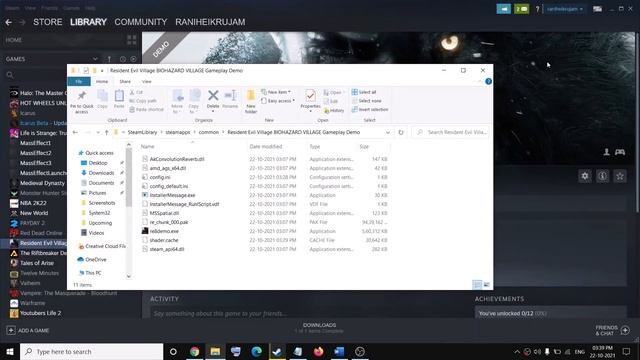Go up one folder level in Explorer

107,132
